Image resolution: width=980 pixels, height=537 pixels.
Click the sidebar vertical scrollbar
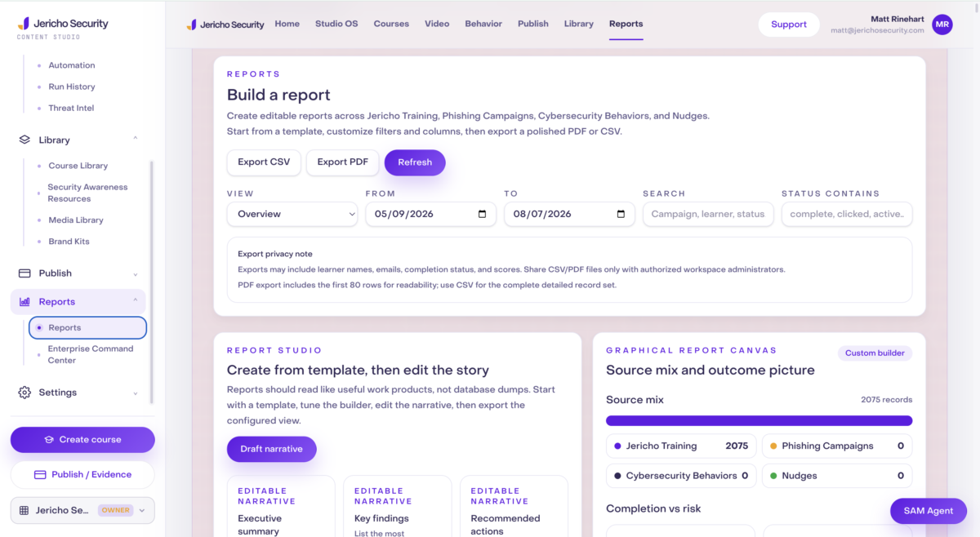point(151,282)
